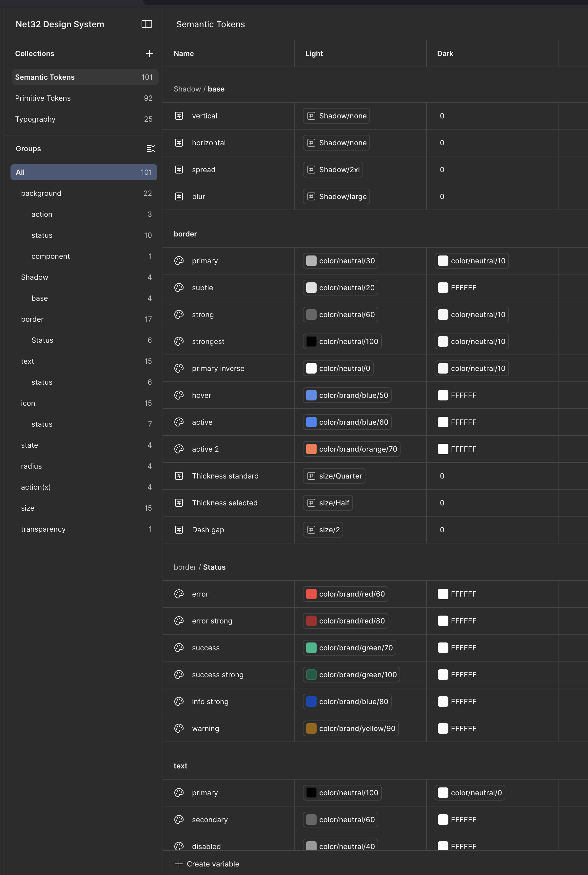This screenshot has width=588, height=875.
Task: Click the Create variable label
Action: tap(213, 864)
